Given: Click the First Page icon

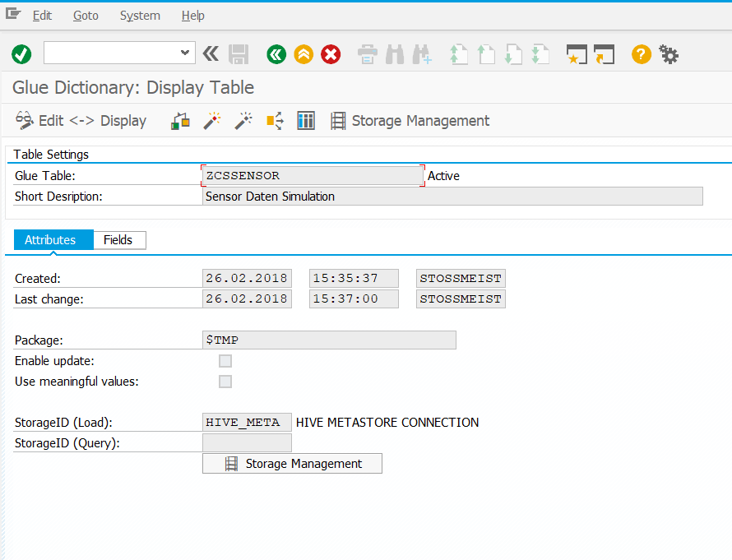Looking at the screenshot, I should (x=458, y=54).
